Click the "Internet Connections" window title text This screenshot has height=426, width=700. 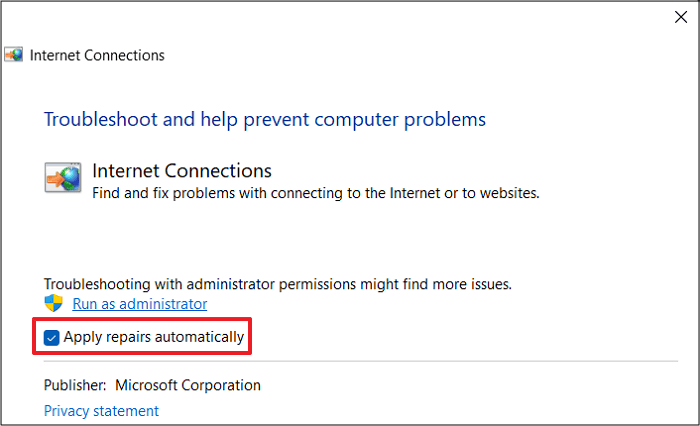pyautogui.click(x=97, y=56)
